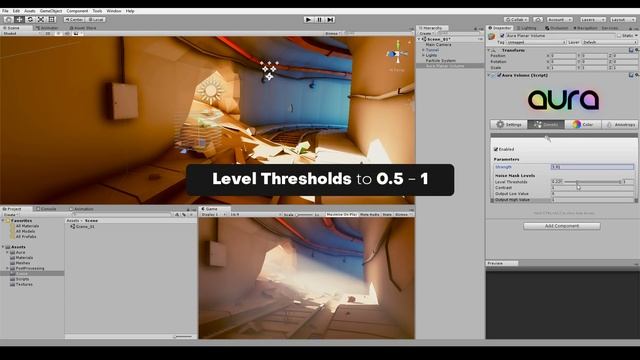
Task: Click the Pause button
Action: [x=320, y=19]
